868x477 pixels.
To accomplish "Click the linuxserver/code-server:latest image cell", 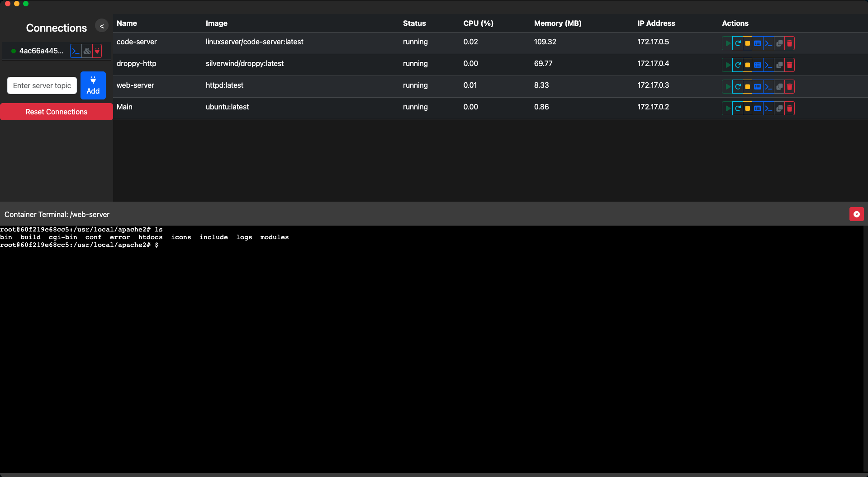I will point(255,42).
